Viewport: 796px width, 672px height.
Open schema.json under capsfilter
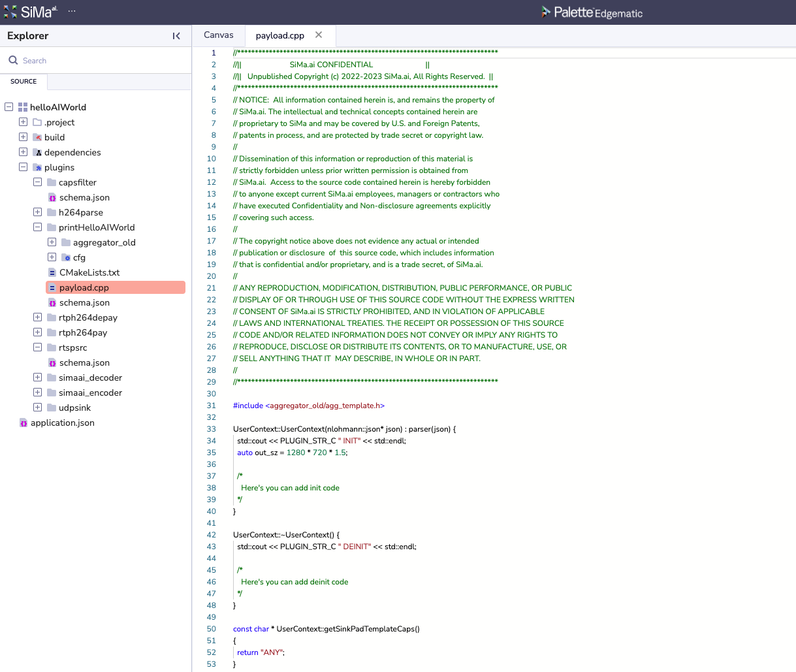[x=84, y=197]
